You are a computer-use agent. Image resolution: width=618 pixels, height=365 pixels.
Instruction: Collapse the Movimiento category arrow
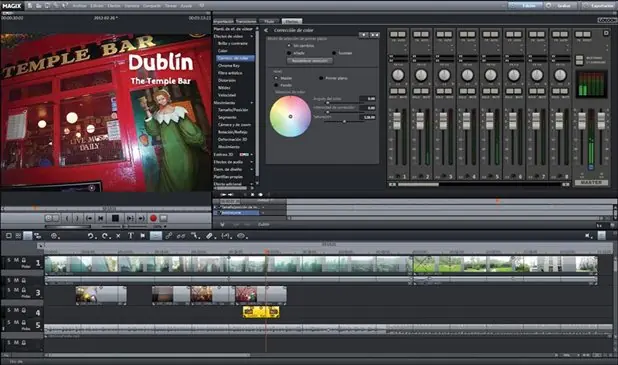[252, 103]
